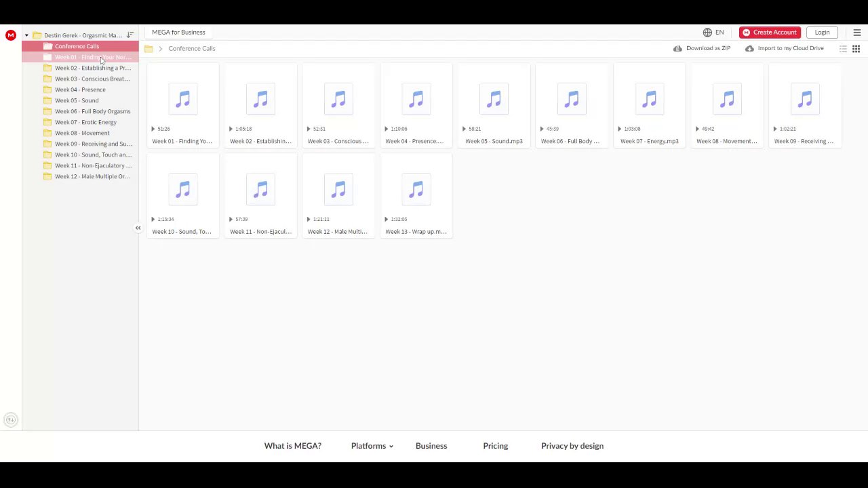Open the hamburger menu

(x=856, y=33)
